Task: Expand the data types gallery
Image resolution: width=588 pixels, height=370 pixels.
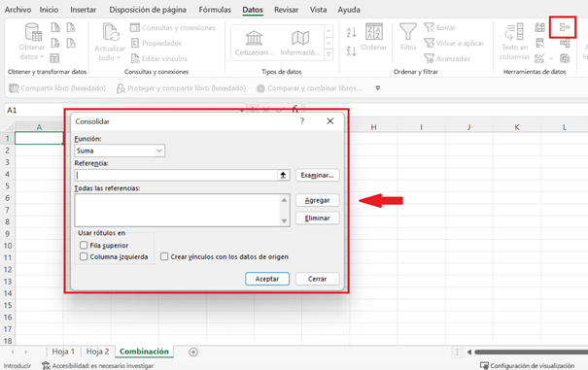Action: pos(329,54)
